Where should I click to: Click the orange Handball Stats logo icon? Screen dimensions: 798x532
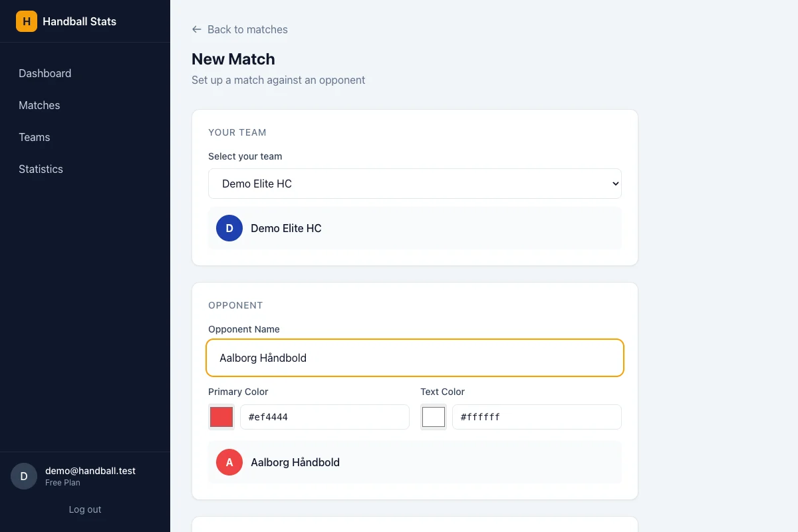27,21
